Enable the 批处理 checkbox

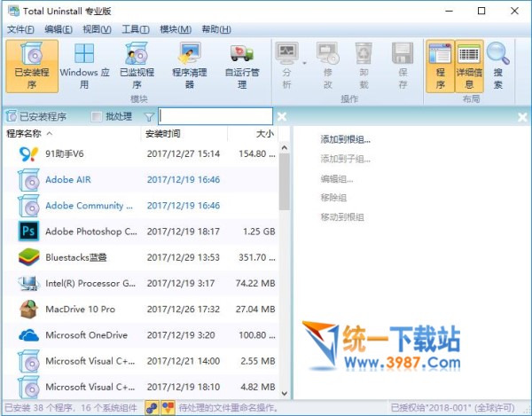[97, 117]
